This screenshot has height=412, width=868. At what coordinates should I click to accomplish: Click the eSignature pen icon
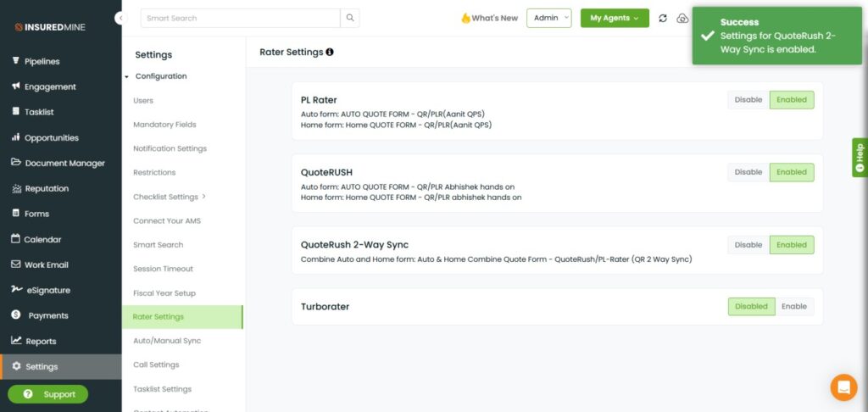(17, 289)
